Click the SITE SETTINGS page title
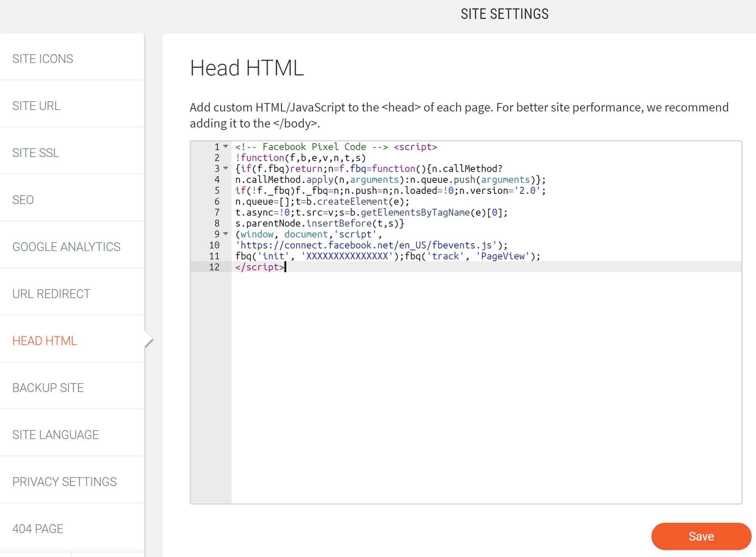The width and height of the screenshot is (756, 557). point(504,14)
